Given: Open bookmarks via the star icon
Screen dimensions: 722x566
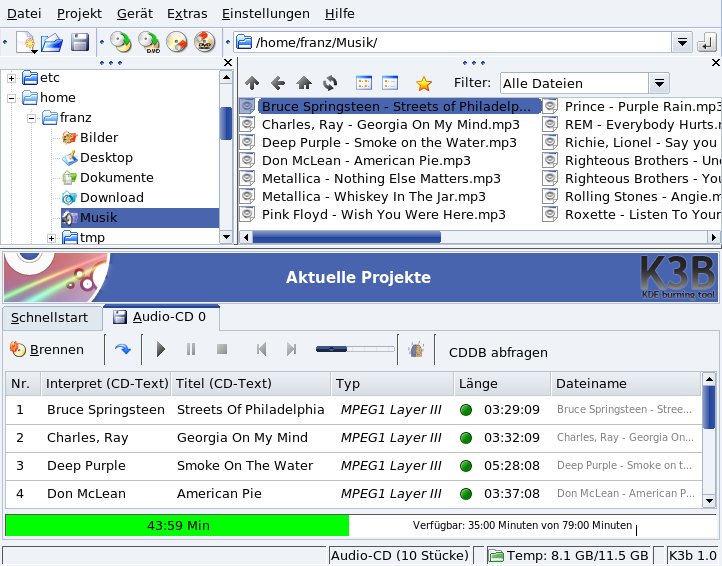Looking at the screenshot, I should click(x=424, y=83).
